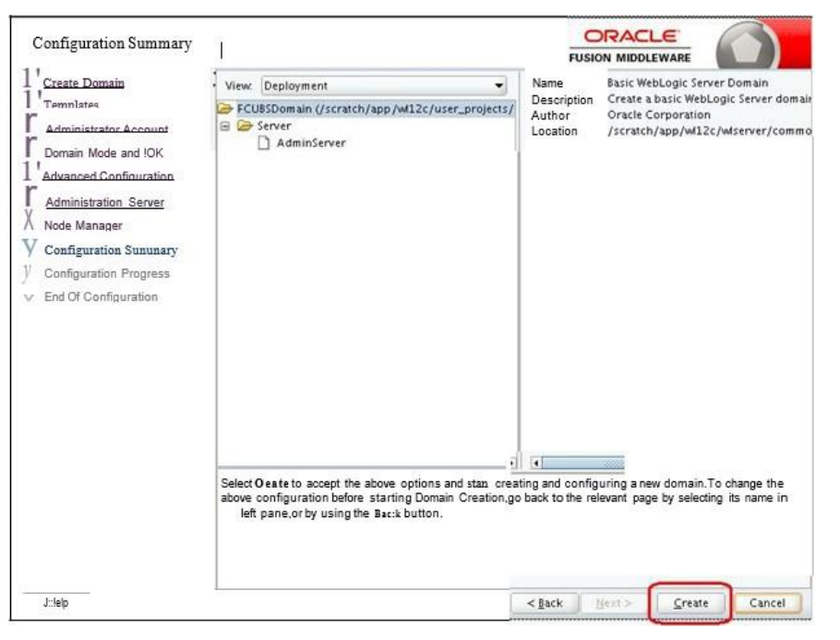Click the details pane horizontal scrollbar thumb

582,463
